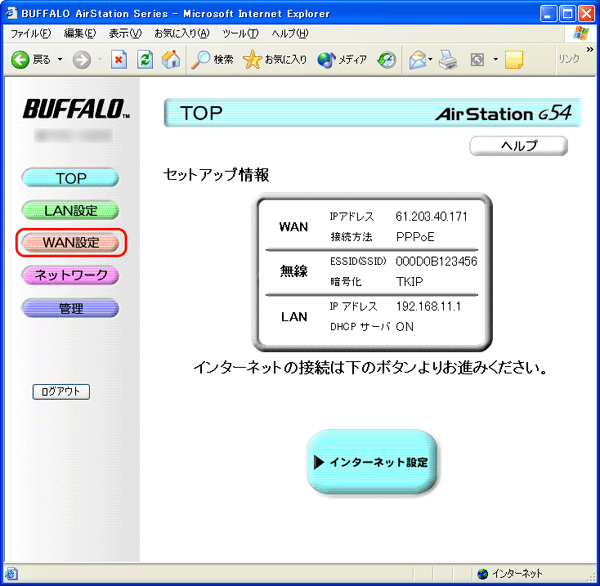This screenshot has height=586, width=600.
Task: Print the page with printer icon
Action: coord(448,60)
